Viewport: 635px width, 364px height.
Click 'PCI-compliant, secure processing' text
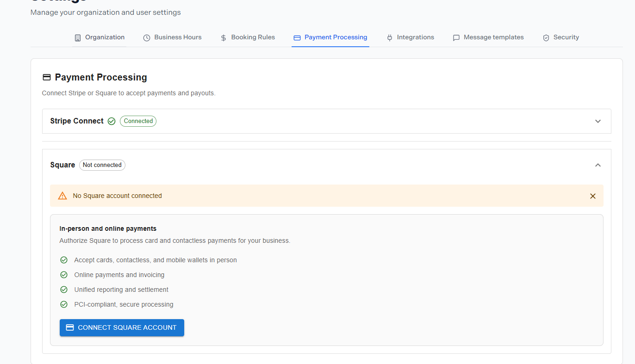click(x=124, y=305)
